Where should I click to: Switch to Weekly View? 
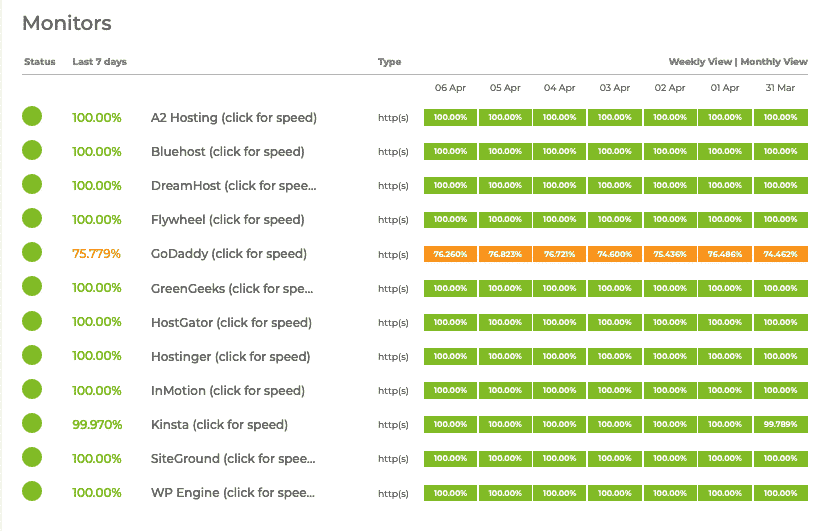click(x=699, y=62)
